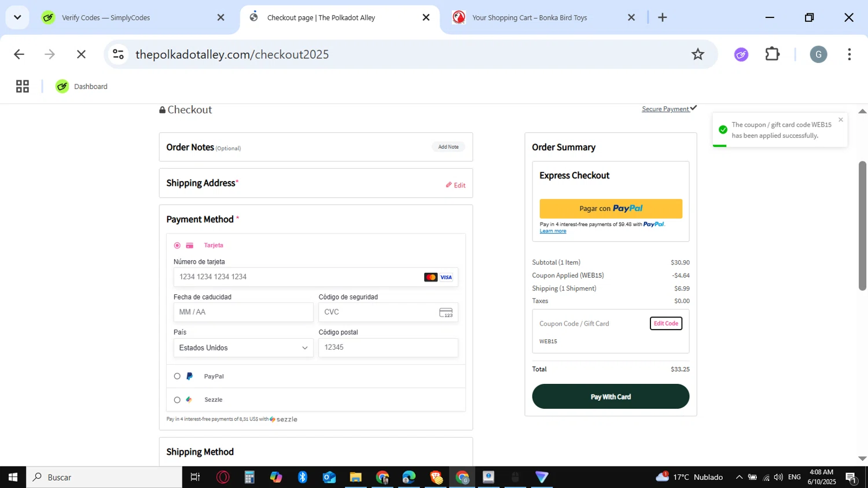Open Outlook from taskbar
This screenshot has height=488, width=868.
[x=329, y=477]
